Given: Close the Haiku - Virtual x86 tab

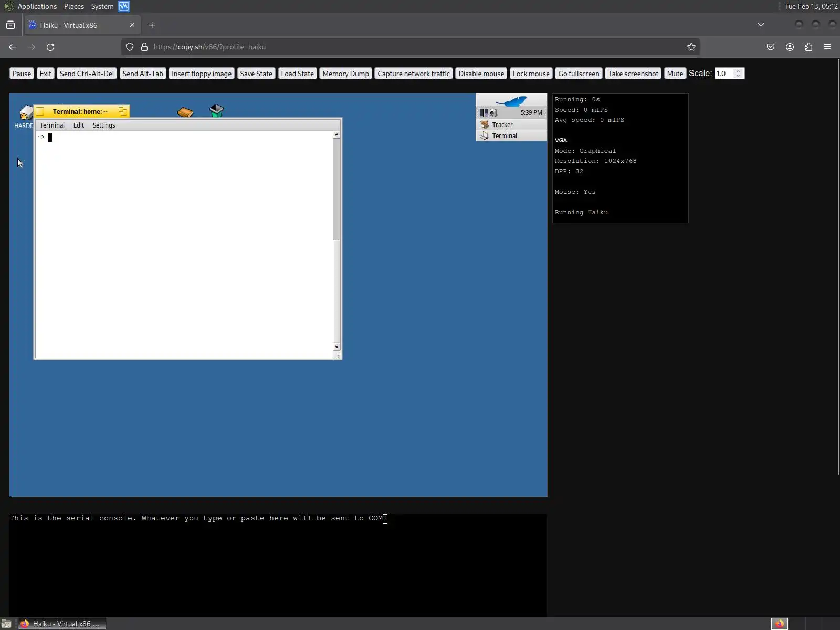Looking at the screenshot, I should pos(132,25).
